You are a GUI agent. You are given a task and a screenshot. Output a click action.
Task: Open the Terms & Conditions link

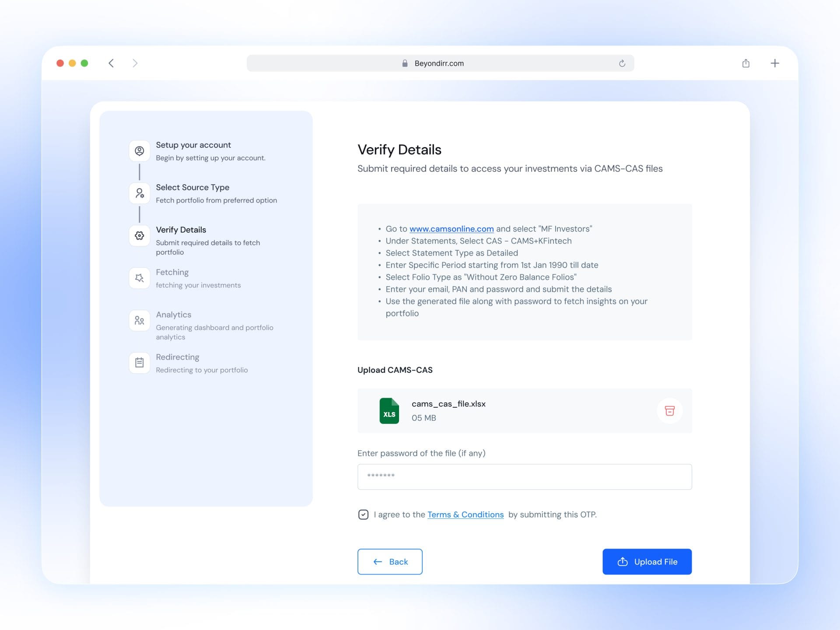[465, 514]
